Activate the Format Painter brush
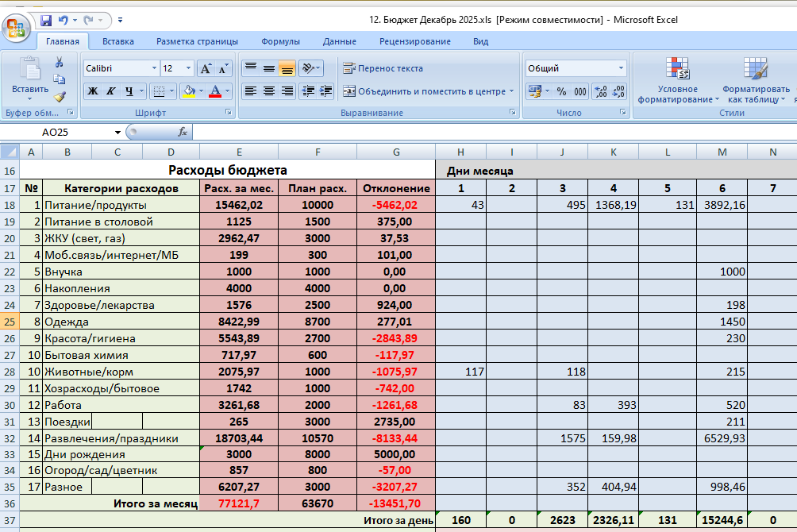The image size is (797, 532). 60,96
